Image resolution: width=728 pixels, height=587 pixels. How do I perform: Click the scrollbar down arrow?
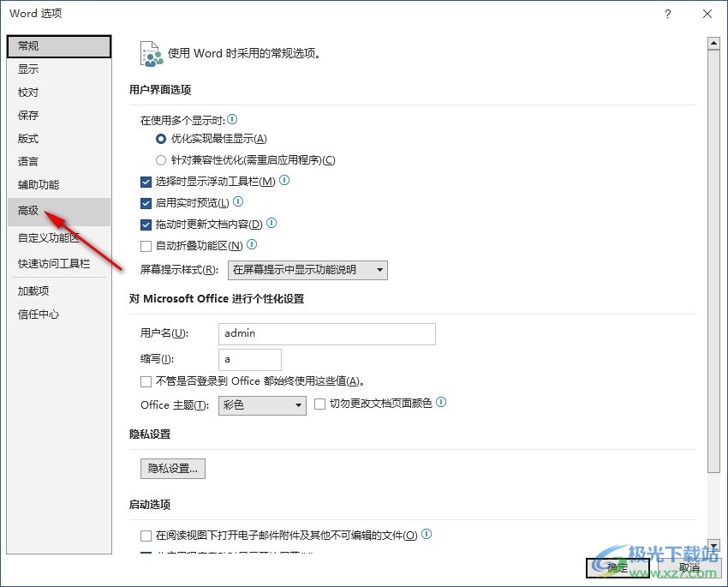click(x=713, y=545)
